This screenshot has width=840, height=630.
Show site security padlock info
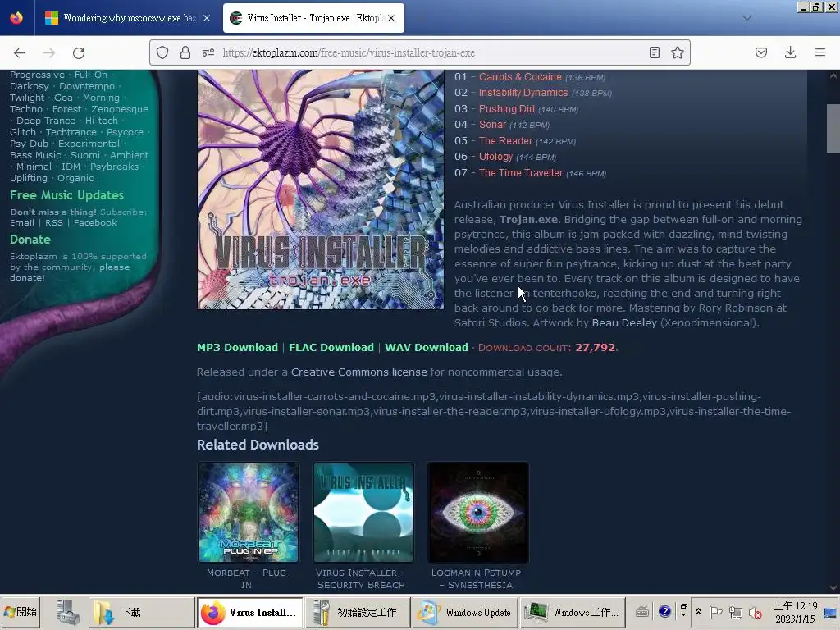click(185, 52)
